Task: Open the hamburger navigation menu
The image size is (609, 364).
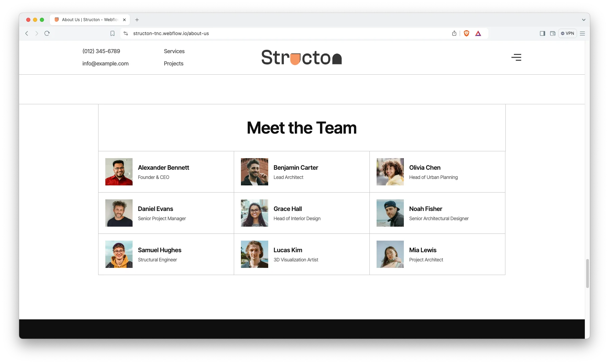Action: [516, 57]
